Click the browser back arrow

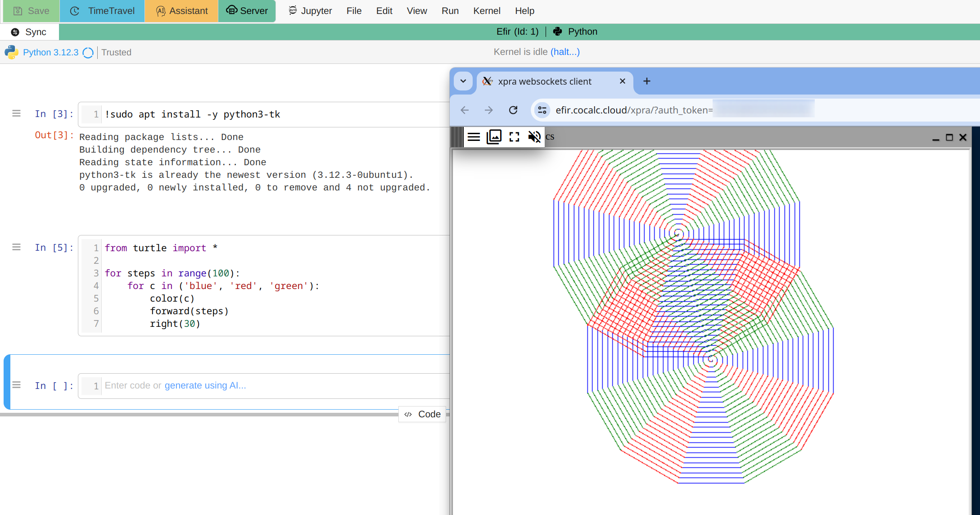click(465, 110)
